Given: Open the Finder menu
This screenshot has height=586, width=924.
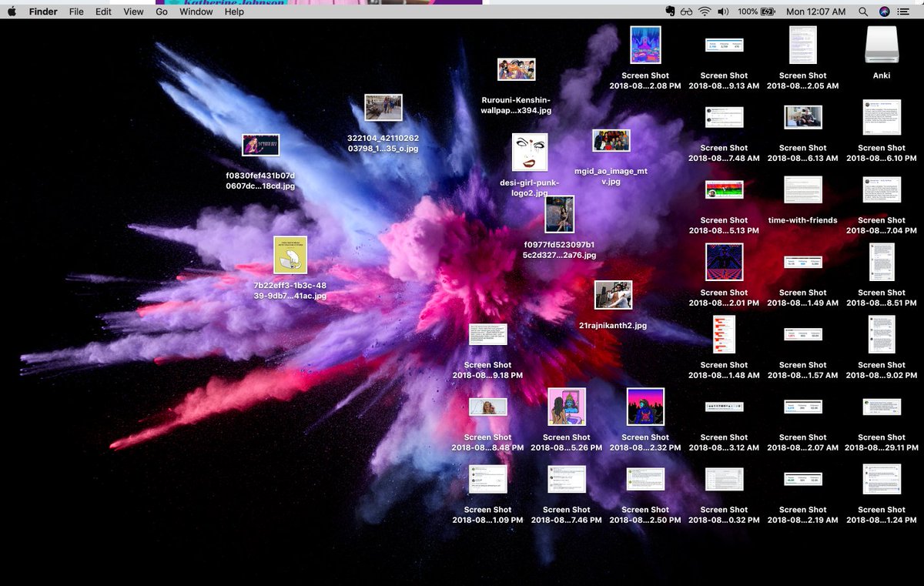Looking at the screenshot, I should pyautogui.click(x=43, y=12).
